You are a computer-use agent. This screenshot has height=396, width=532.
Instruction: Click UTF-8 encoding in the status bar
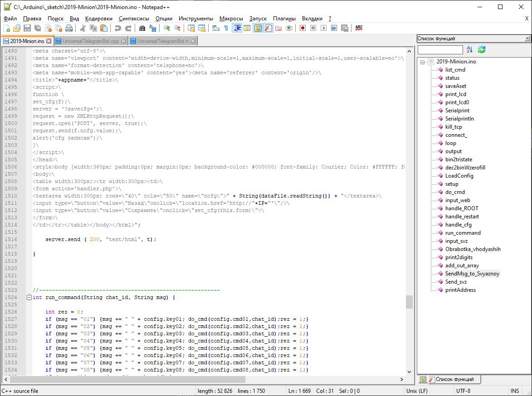[463, 391]
